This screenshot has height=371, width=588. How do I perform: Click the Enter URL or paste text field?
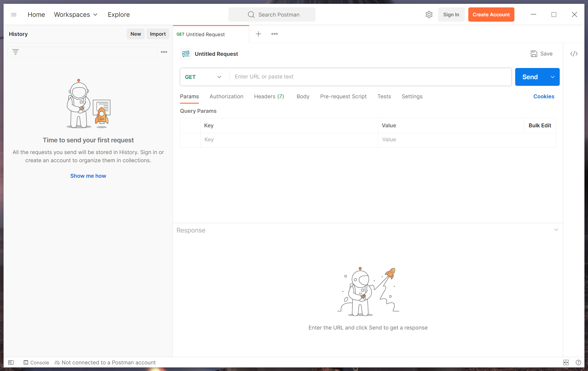pos(370,77)
